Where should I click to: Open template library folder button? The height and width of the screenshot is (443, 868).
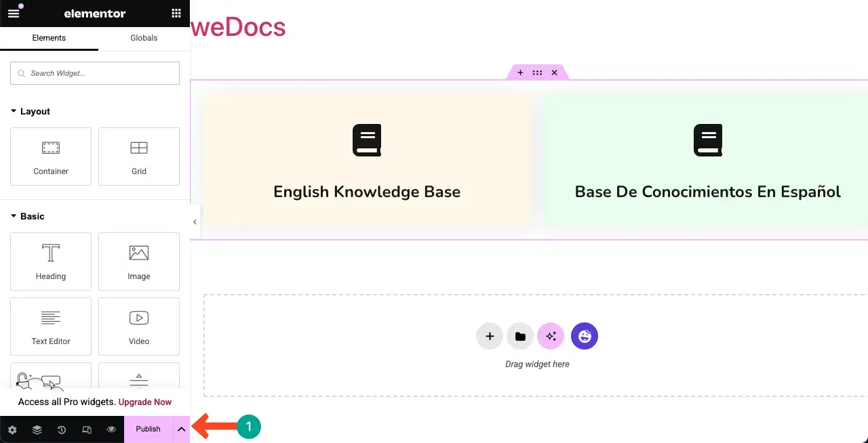520,336
